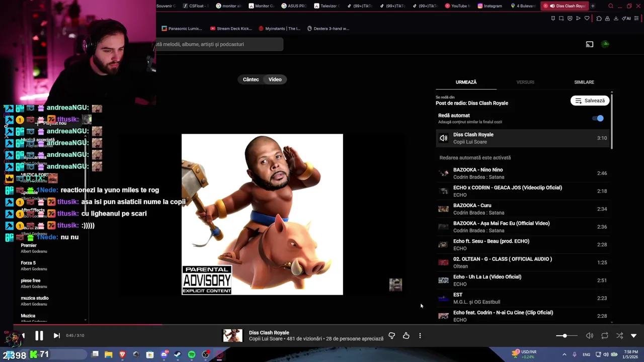
Task: Click the browser extensions puzzle icon
Action: click(x=599, y=19)
